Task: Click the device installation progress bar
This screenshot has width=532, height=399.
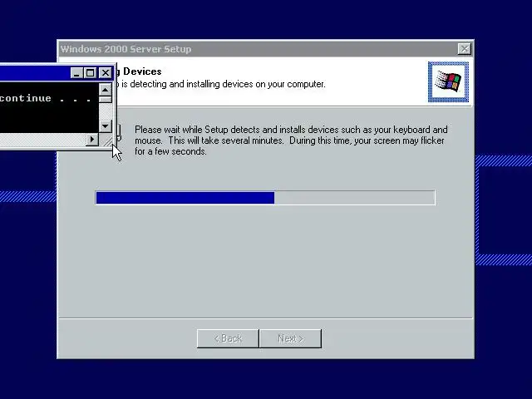Action: point(265,198)
